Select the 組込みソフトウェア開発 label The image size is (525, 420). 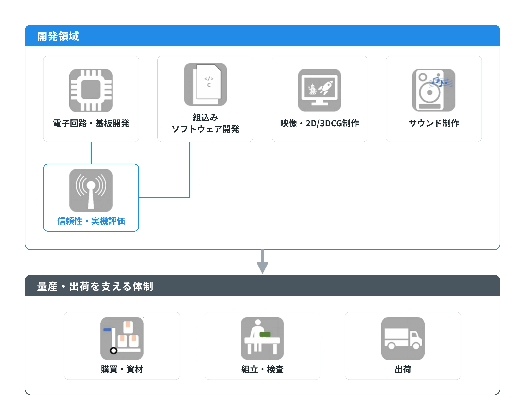pyautogui.click(x=205, y=123)
